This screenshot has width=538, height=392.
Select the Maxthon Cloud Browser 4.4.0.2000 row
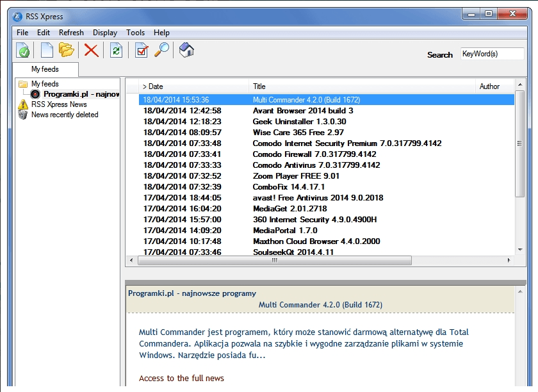coord(326,241)
